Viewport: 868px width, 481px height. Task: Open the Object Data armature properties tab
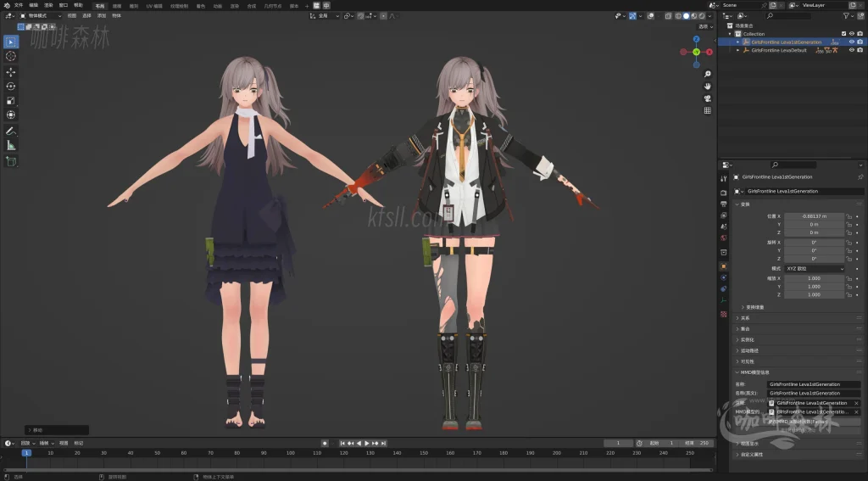[724, 300]
